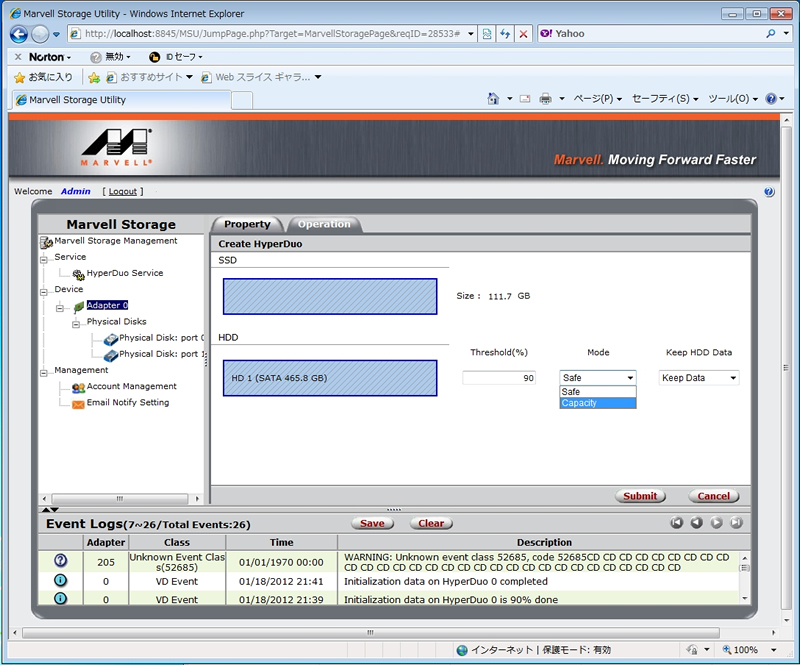The width and height of the screenshot is (800, 665).
Task: Click the HyperDuo Service tree icon
Action: coord(78,274)
